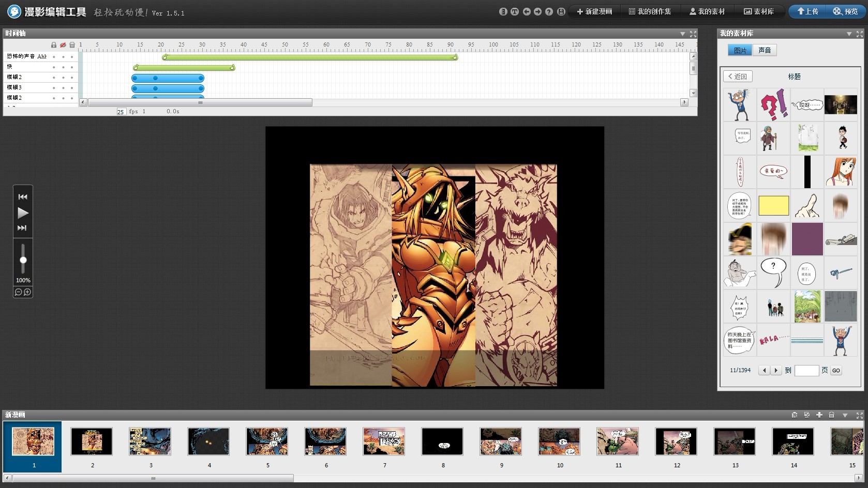This screenshot has width=868, height=488.
Task: Select the purple square swatch asset
Action: 807,239
